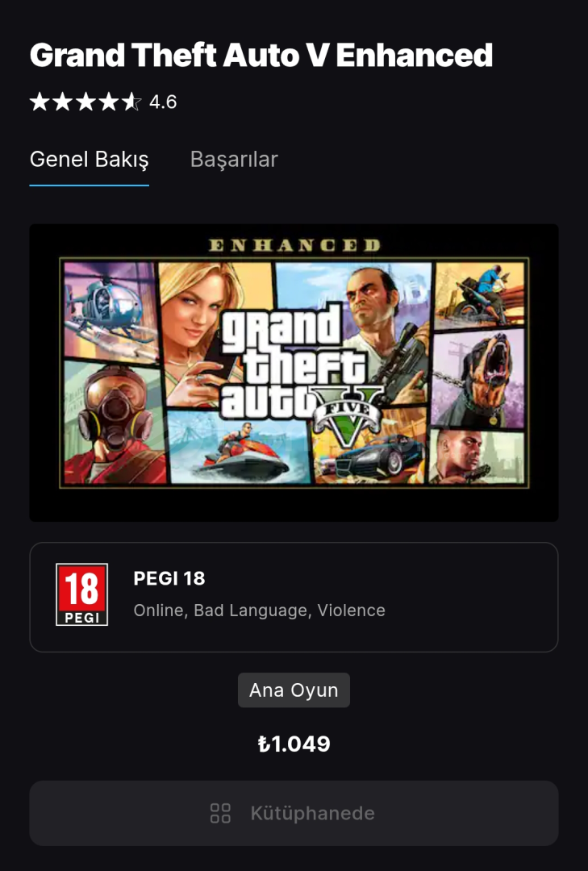Click the first star in the rating
The image size is (588, 871).
click(x=40, y=102)
